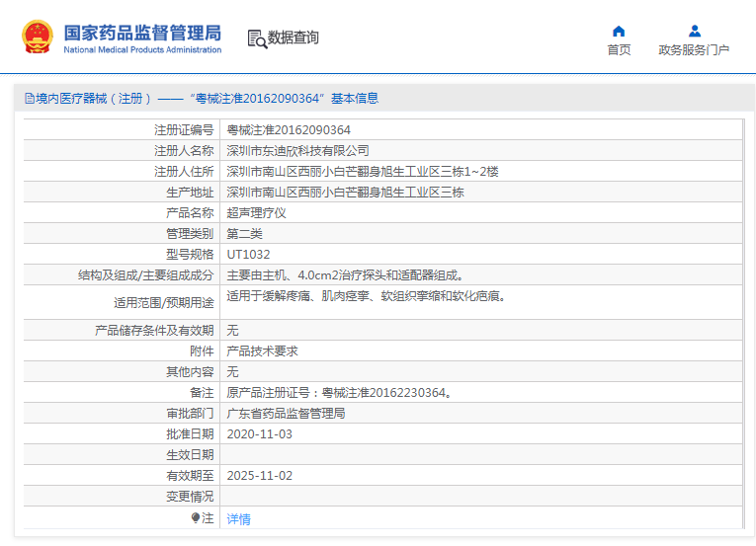This screenshot has width=756, height=546.
Task: Click 适用范围/预期用途 label
Action: click(x=163, y=303)
